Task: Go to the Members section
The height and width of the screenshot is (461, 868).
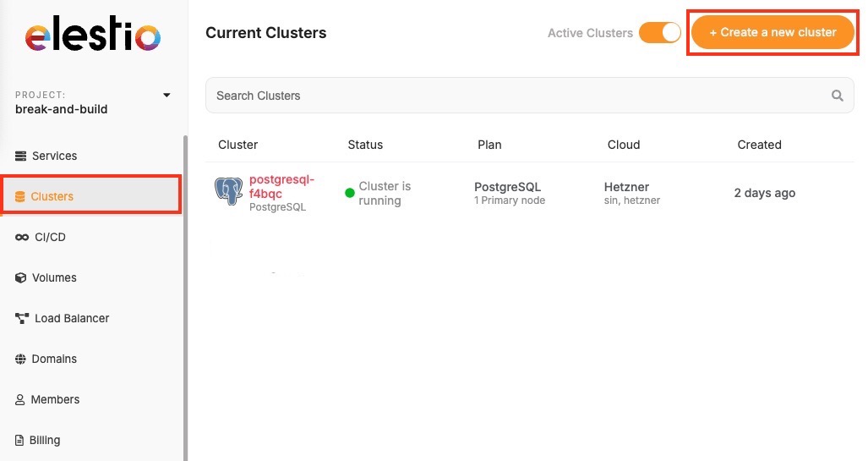Action: pos(55,400)
